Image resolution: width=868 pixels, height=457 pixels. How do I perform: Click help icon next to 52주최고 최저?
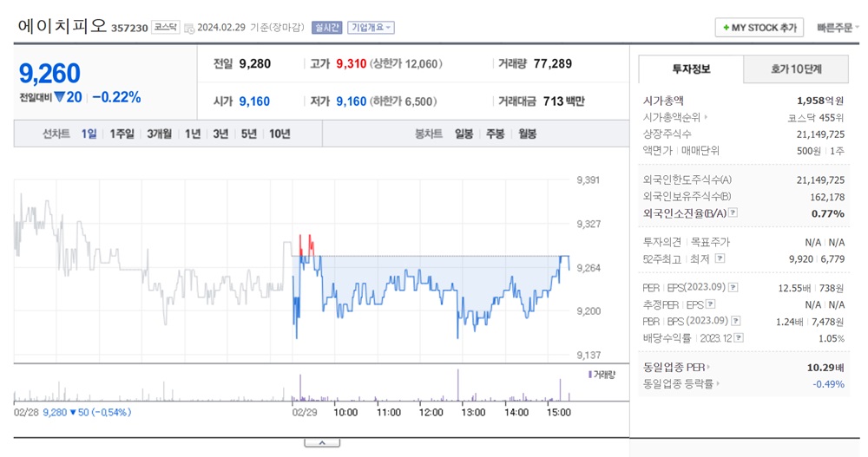click(x=720, y=258)
